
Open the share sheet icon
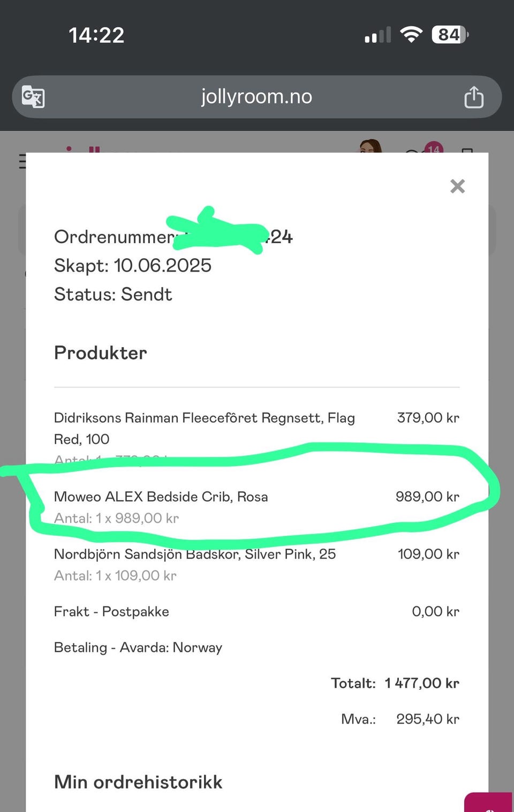click(x=473, y=97)
